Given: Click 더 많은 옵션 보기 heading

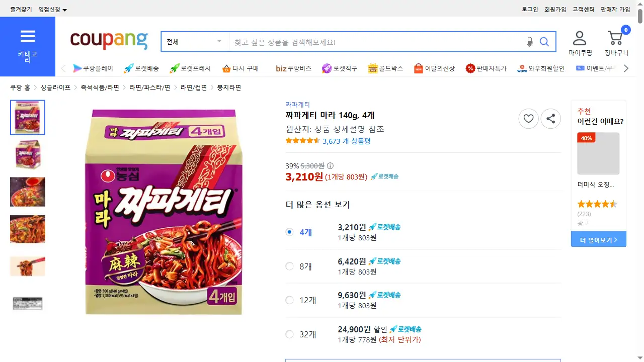Looking at the screenshot, I should click(317, 205).
